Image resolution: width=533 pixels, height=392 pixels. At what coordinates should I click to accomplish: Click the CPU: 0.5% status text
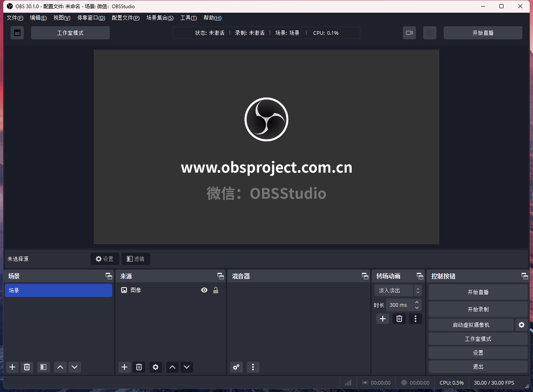pyautogui.click(x=452, y=383)
